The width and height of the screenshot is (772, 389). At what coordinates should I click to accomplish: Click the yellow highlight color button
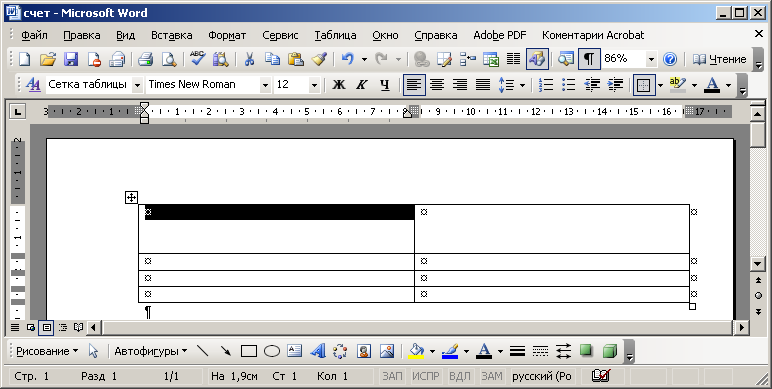click(677, 85)
